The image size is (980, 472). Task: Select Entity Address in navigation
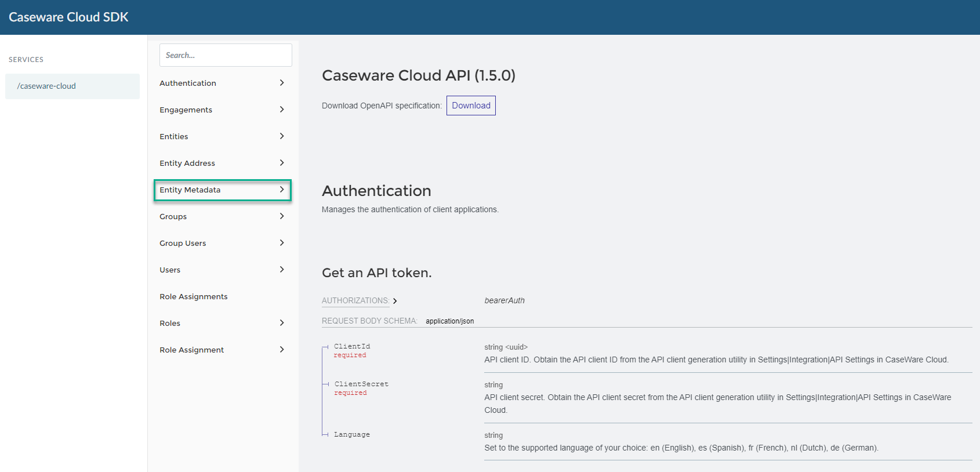pos(187,164)
